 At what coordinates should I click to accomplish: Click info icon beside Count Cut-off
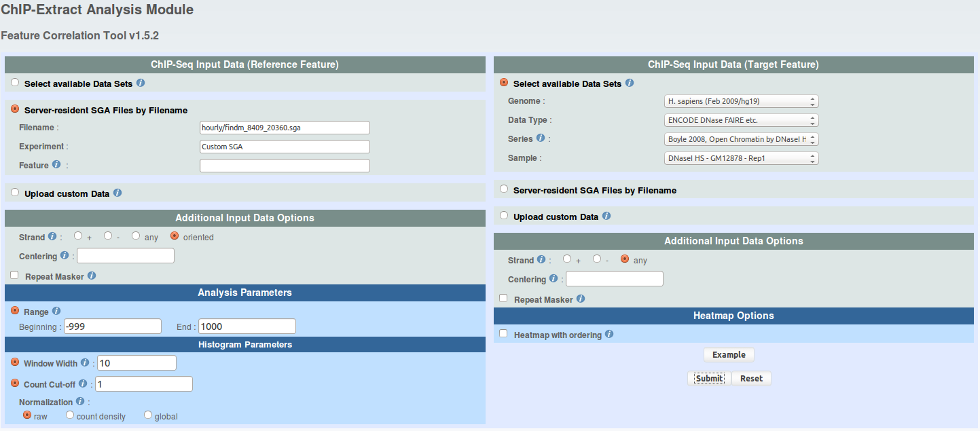pyautogui.click(x=83, y=383)
